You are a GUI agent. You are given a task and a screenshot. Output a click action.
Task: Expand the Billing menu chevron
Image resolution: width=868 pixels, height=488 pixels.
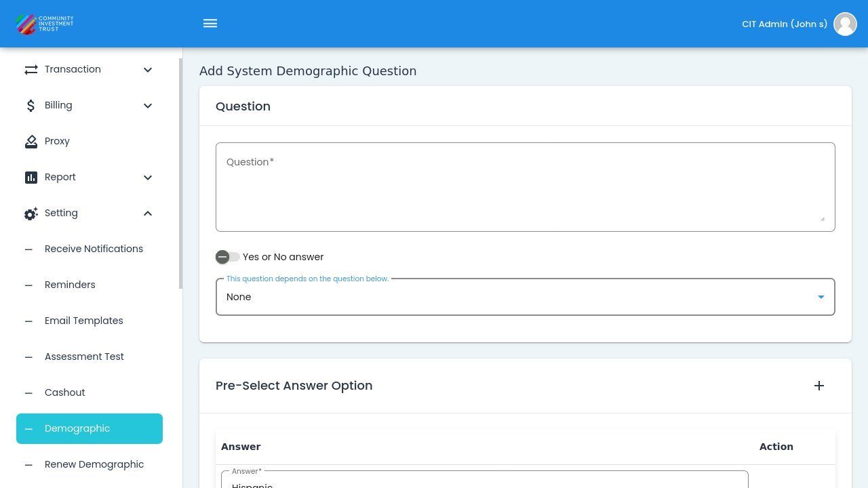(x=148, y=106)
